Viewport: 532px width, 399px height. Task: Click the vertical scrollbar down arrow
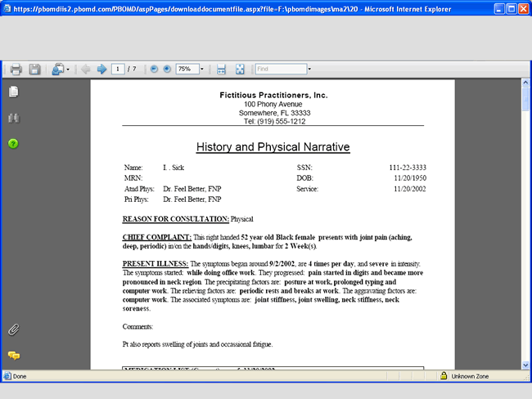click(x=525, y=363)
